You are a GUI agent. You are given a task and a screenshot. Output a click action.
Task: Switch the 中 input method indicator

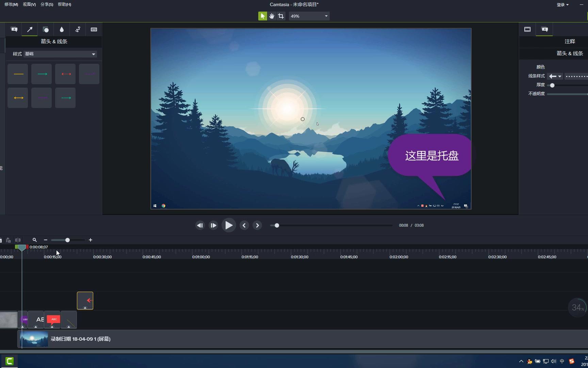[562, 361]
